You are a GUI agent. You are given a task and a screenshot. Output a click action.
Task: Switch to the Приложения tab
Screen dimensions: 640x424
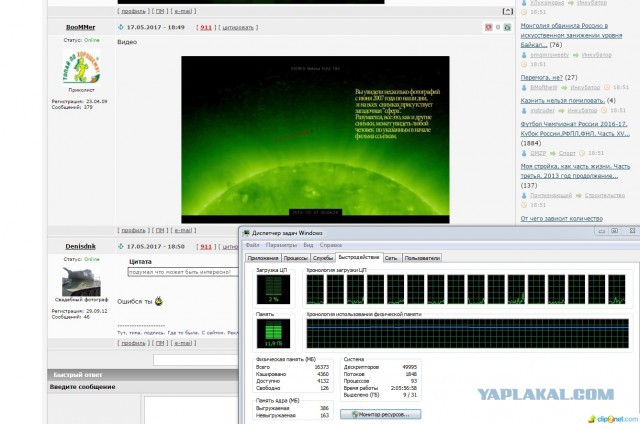coord(263,257)
